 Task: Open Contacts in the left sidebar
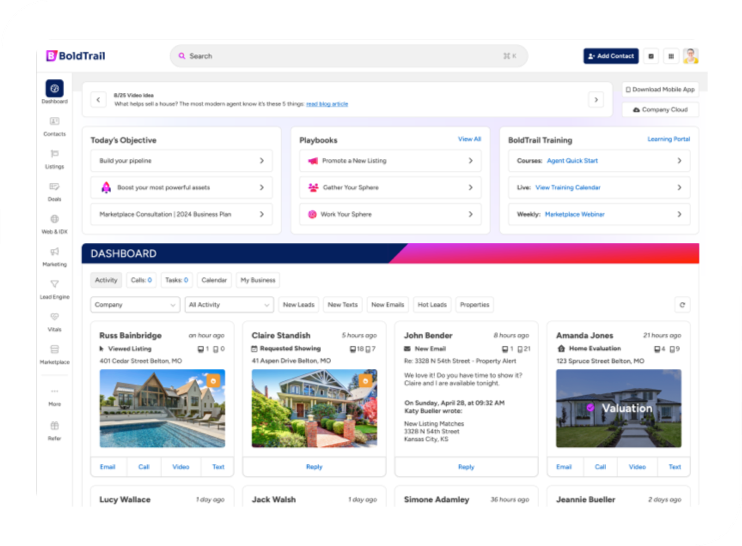(54, 125)
